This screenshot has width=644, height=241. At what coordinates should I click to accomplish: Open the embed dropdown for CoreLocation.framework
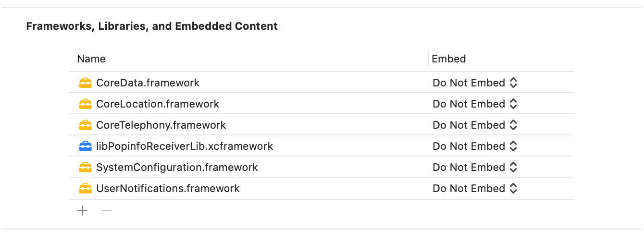point(475,104)
